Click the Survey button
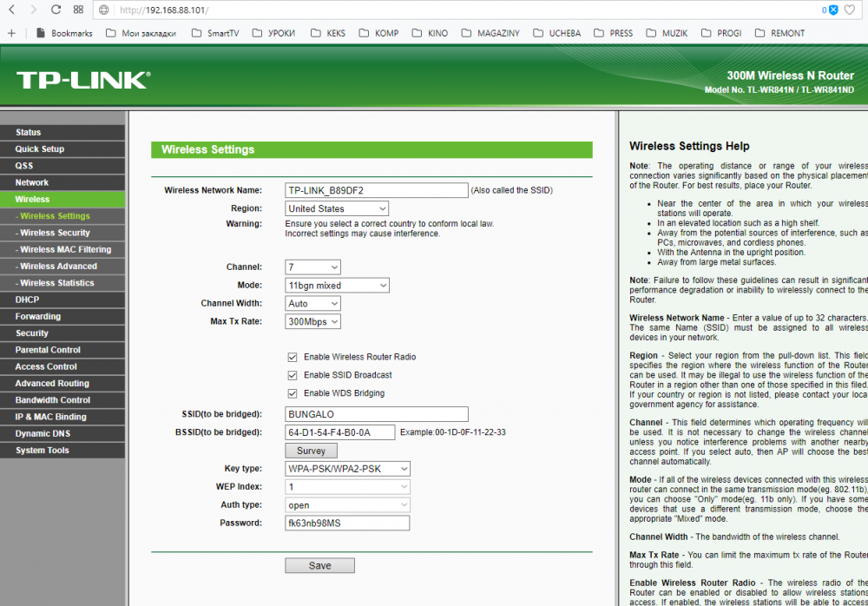868x606 pixels. (x=311, y=451)
